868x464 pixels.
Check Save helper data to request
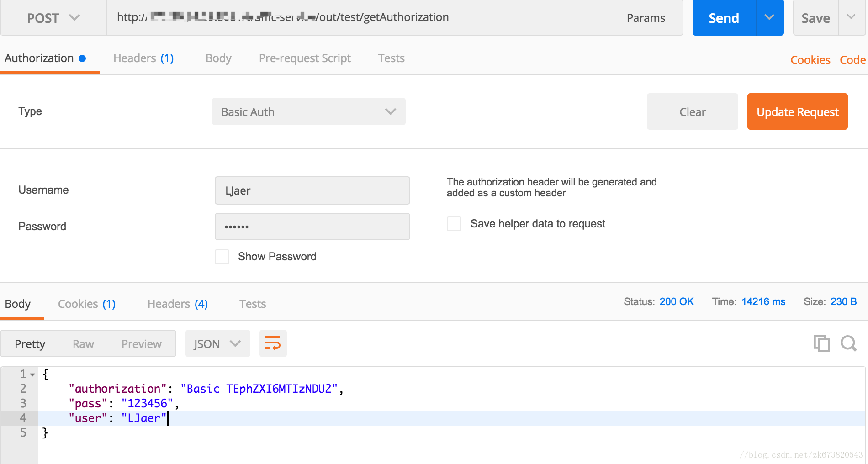pos(454,224)
